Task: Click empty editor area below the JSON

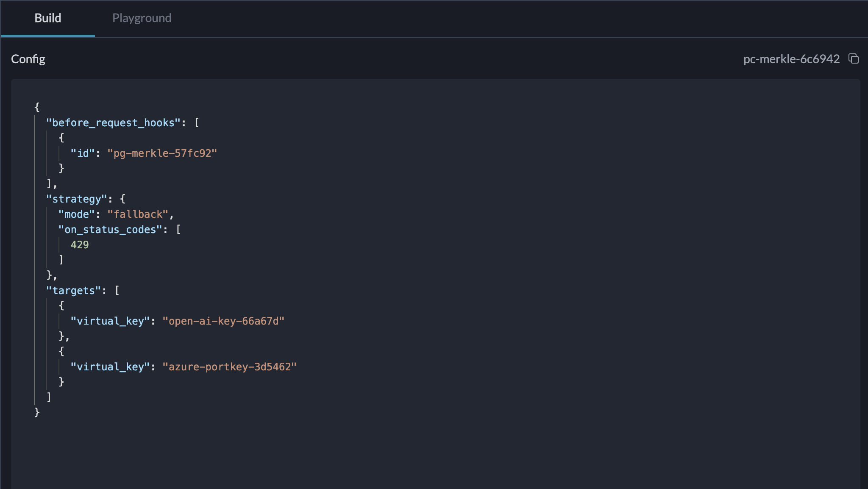Action: coord(424,453)
